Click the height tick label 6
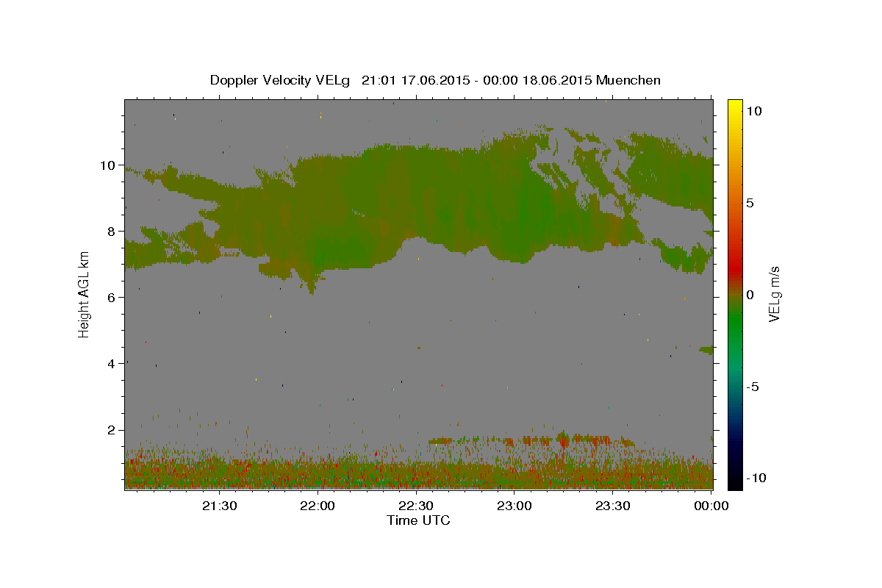 112,297
